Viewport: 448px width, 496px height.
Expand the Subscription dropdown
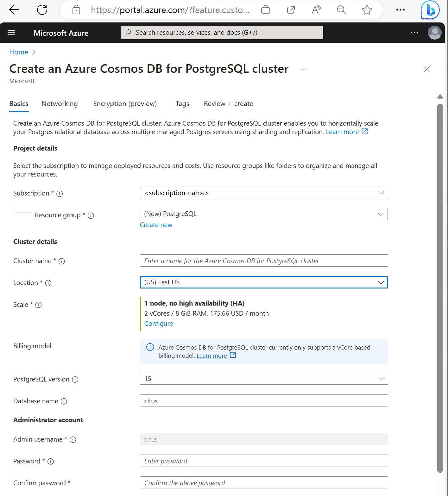point(264,193)
